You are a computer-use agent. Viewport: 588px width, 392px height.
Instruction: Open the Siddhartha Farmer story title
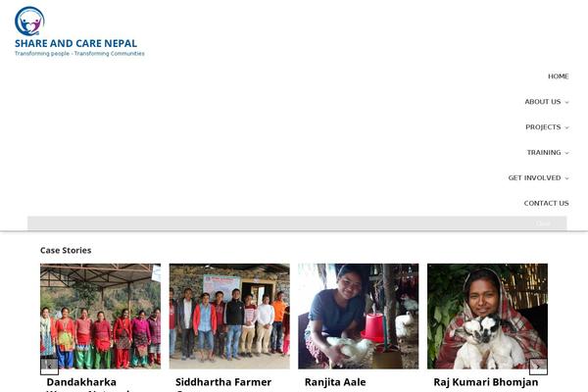[223, 383]
